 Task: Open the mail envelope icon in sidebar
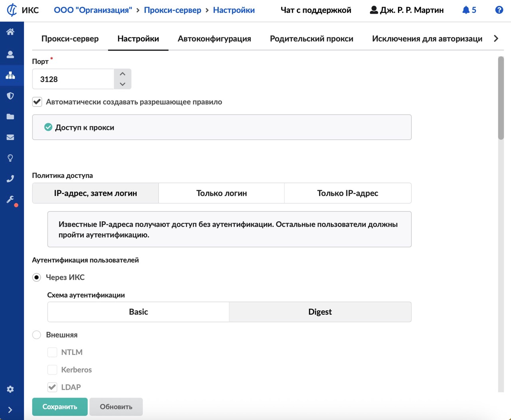(x=10, y=137)
